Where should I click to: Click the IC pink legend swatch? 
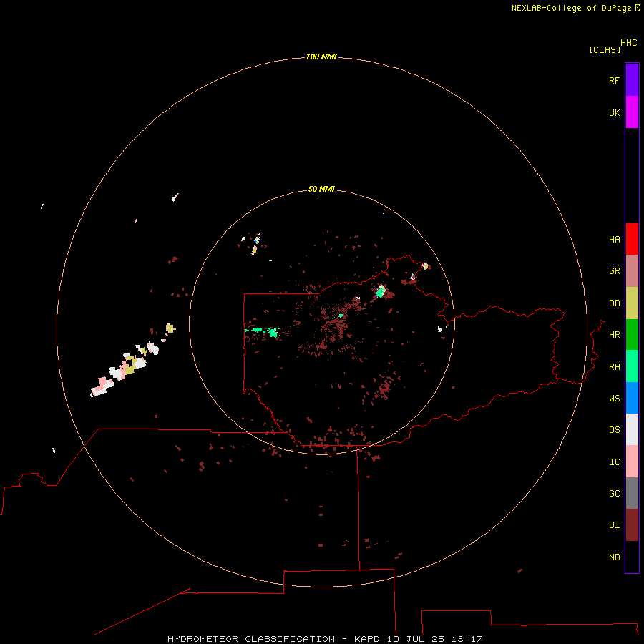(x=632, y=462)
